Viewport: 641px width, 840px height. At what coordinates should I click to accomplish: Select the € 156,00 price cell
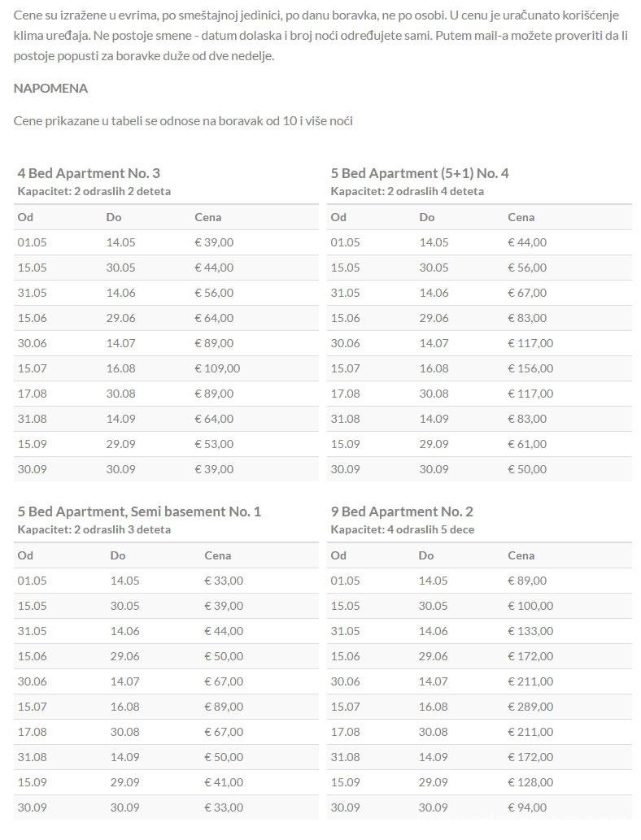tap(530, 368)
